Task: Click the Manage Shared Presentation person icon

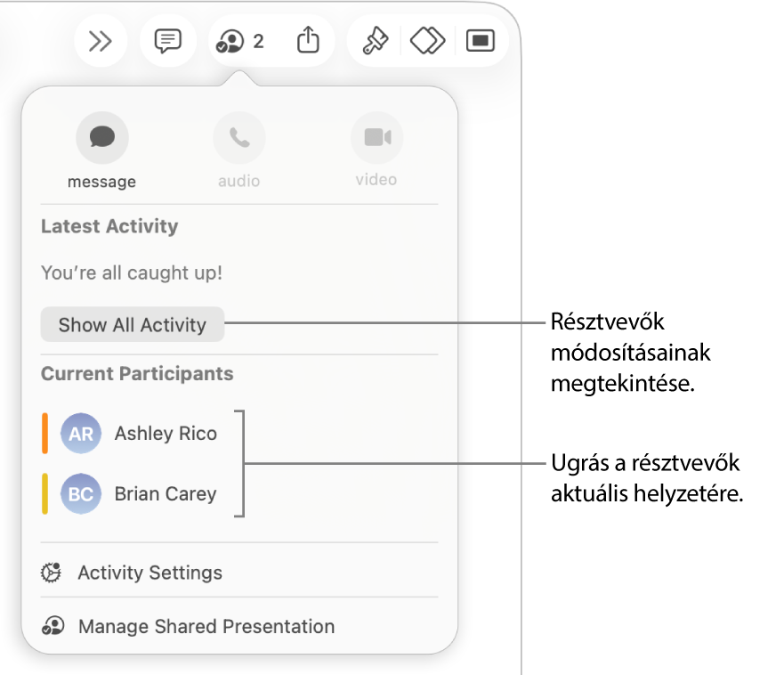Action: 53,625
